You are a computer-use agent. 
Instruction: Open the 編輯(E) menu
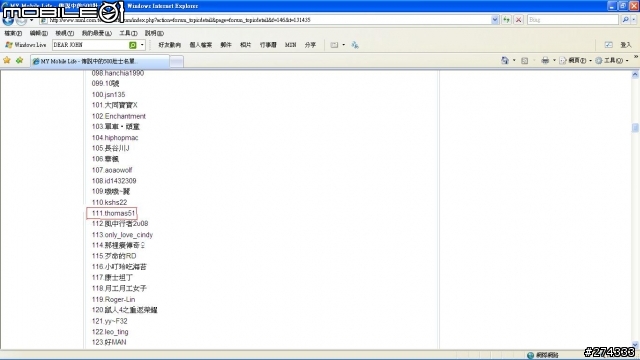38,33
